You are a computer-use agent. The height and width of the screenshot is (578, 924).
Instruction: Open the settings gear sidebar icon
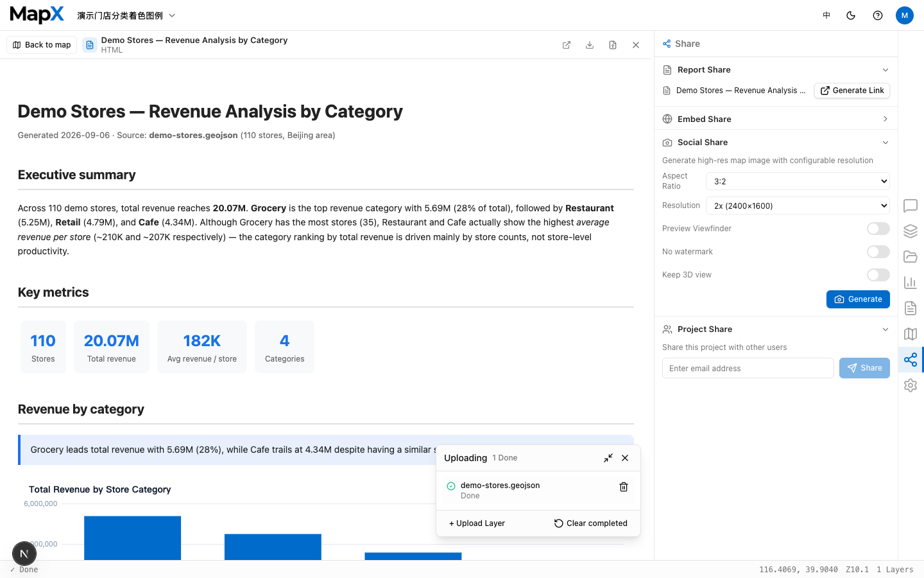coord(911,385)
